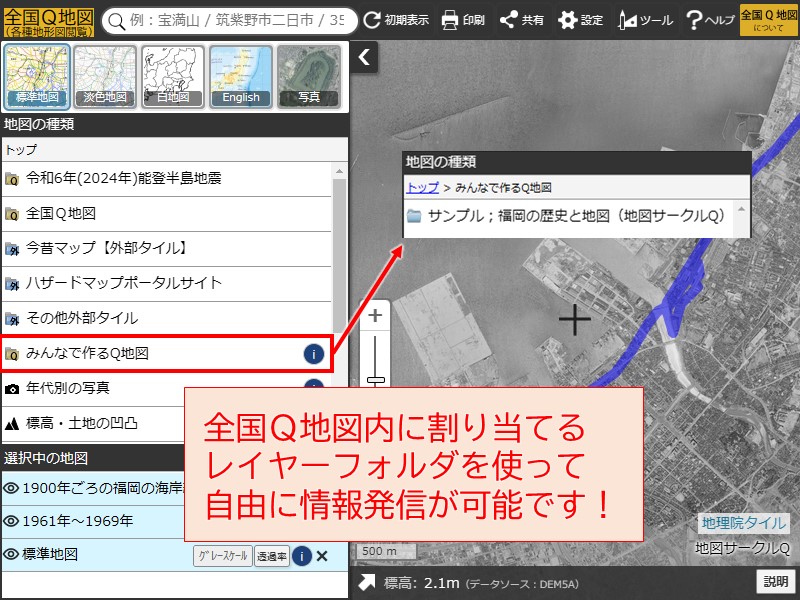Click info icon for みんなで作るQ地図
Screen dimensions: 800x600
[x=314, y=353]
